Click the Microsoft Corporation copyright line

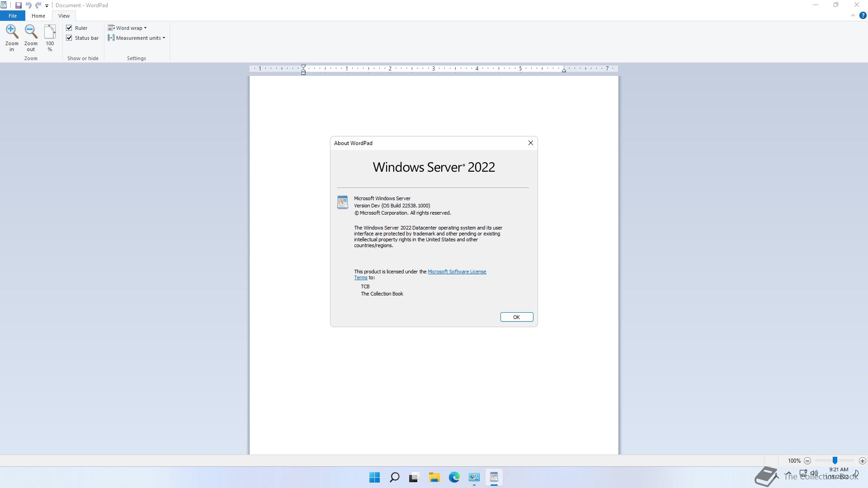pyautogui.click(x=402, y=213)
